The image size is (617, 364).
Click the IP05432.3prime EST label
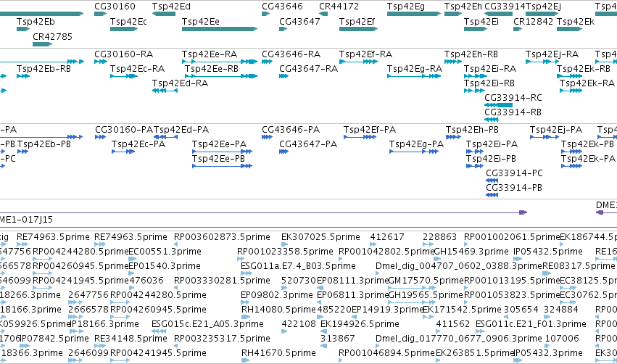click(548, 353)
